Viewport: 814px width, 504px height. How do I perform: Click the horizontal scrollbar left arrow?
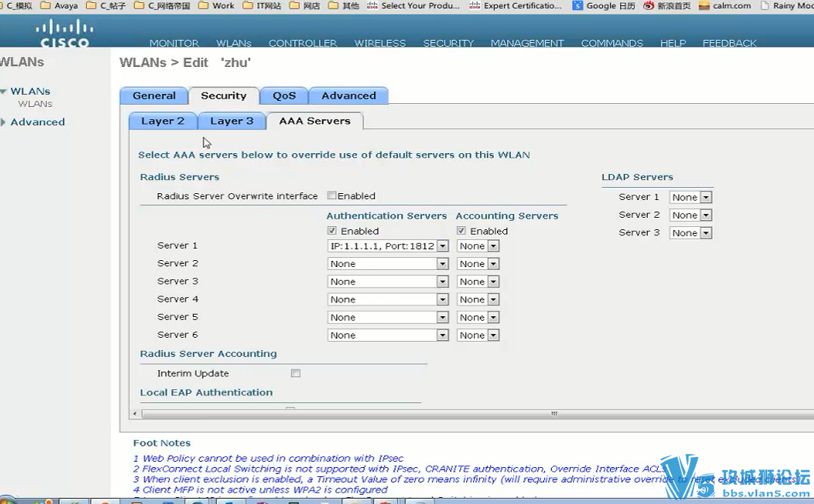pos(135,414)
